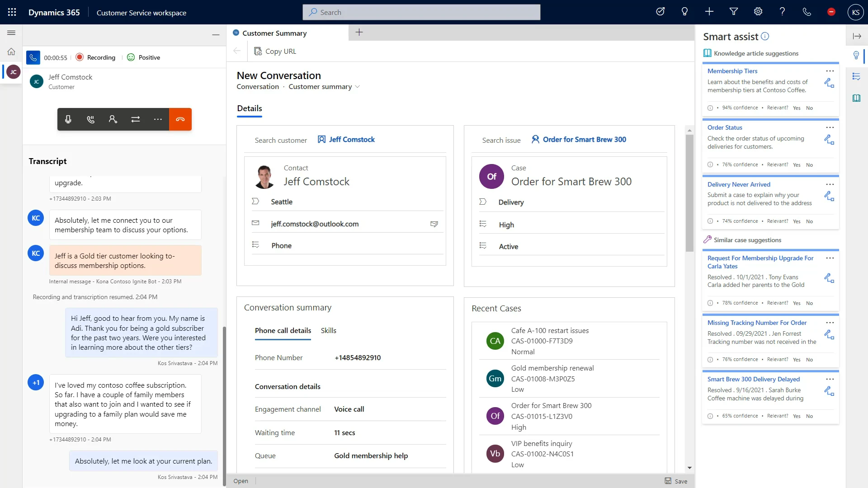Open the Dynamics 365 app launcher waffle
Image resolution: width=868 pixels, height=488 pixels.
coord(12,12)
